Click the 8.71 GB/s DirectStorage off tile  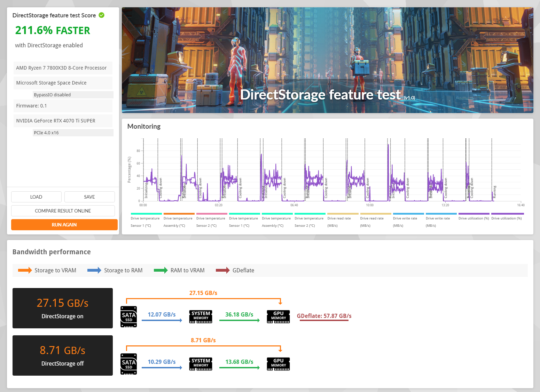(x=63, y=355)
